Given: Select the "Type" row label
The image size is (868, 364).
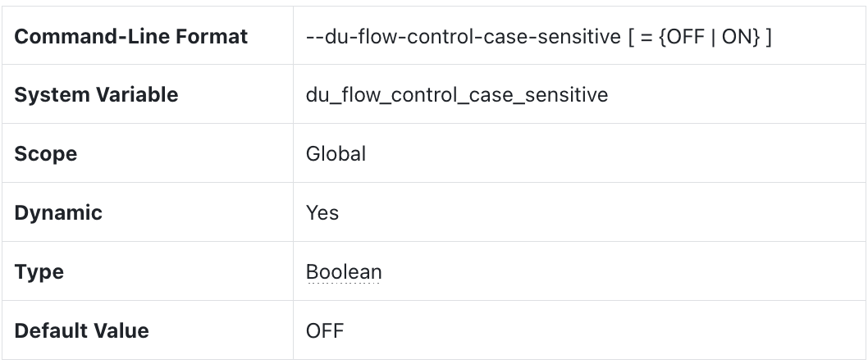Looking at the screenshot, I should tap(38, 272).
